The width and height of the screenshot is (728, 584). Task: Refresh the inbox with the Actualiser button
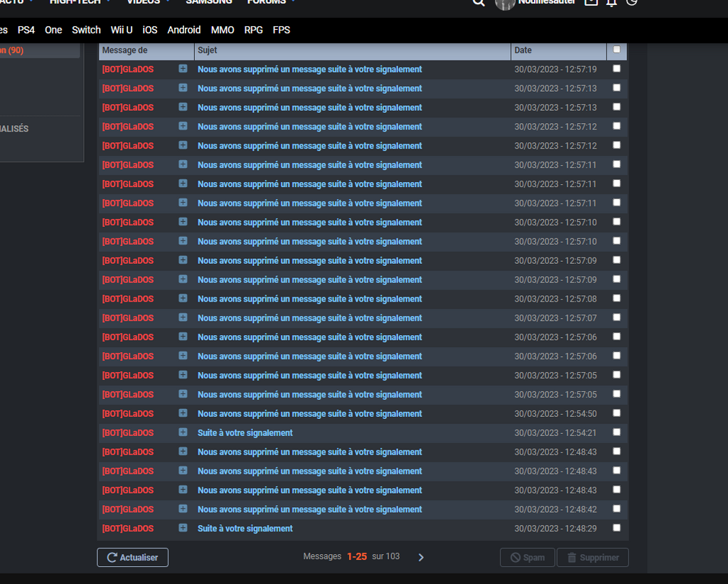[x=133, y=558]
